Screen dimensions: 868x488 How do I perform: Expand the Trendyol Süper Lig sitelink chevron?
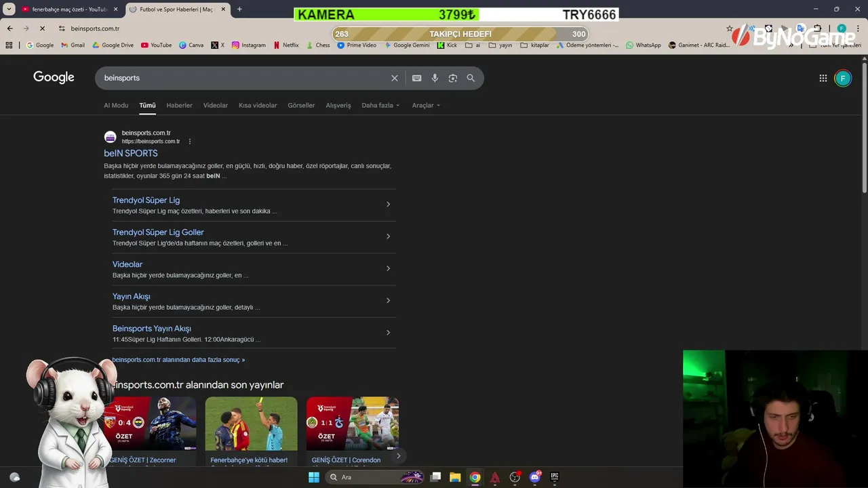tap(388, 204)
